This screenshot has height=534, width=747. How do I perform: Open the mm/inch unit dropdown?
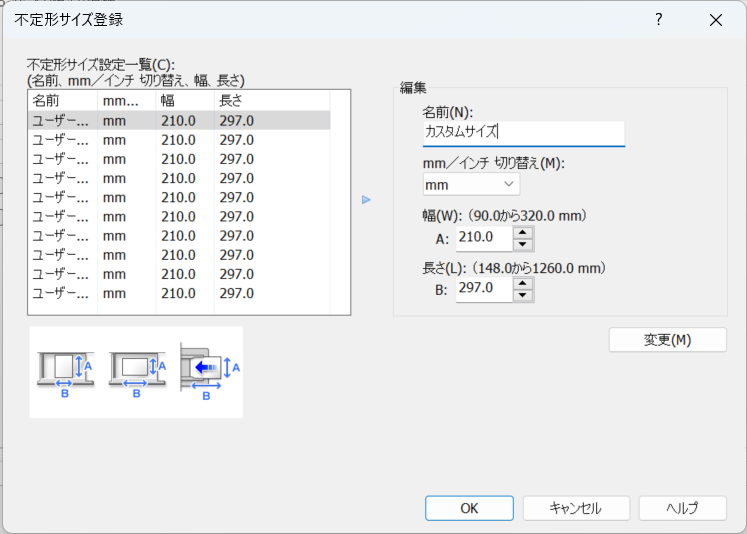coord(470,185)
